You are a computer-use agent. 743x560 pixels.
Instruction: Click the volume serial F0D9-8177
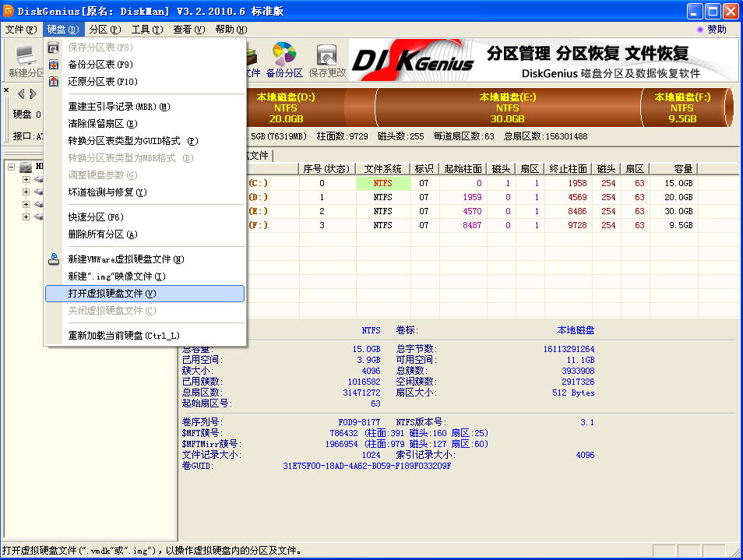(x=359, y=422)
